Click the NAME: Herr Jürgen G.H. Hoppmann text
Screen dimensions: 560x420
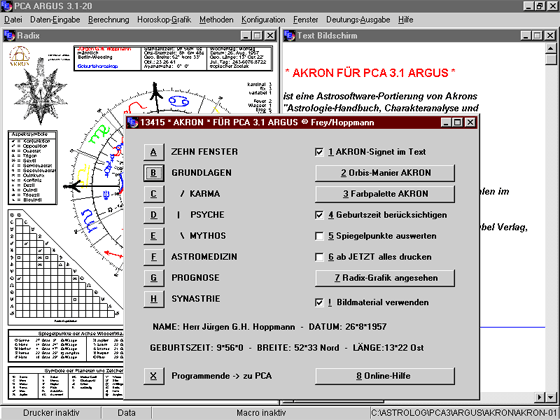pyautogui.click(x=224, y=327)
